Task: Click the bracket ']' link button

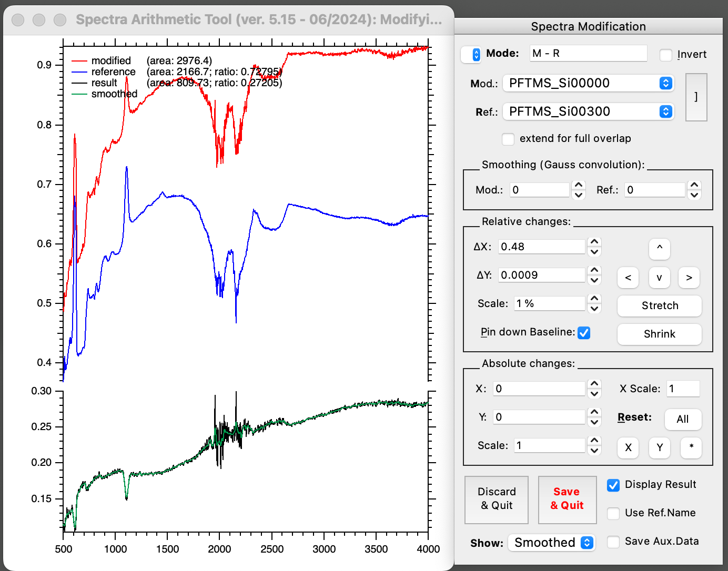Action: [696, 97]
